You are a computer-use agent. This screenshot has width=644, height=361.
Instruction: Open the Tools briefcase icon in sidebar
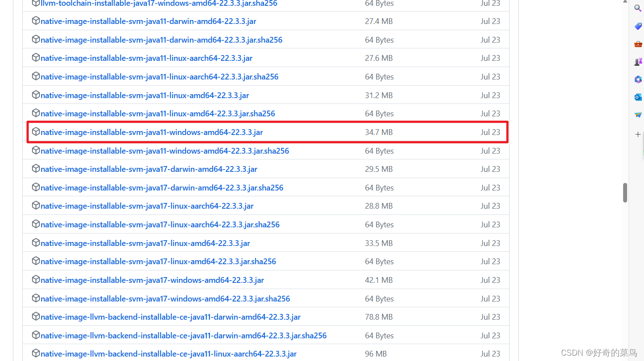click(638, 44)
